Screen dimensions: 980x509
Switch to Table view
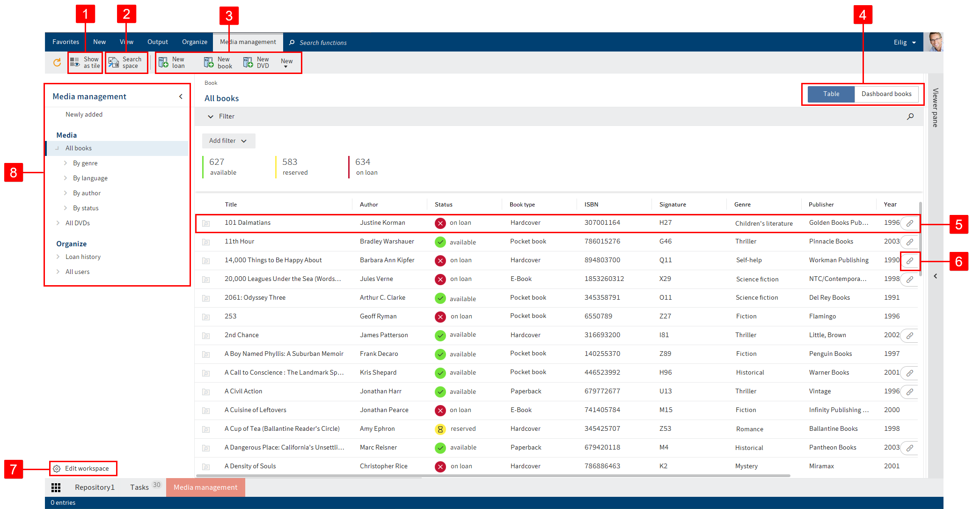tap(831, 94)
